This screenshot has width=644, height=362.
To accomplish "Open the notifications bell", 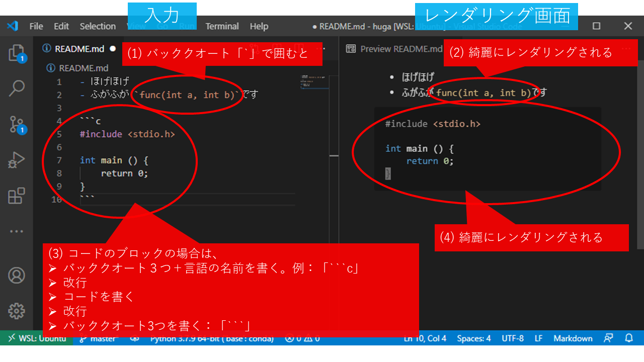I will (x=629, y=338).
